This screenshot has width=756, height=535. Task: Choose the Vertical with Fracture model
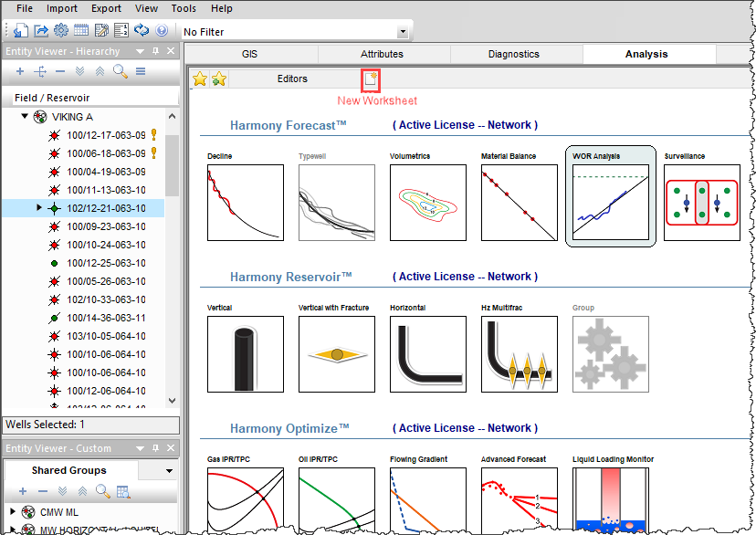click(337, 353)
